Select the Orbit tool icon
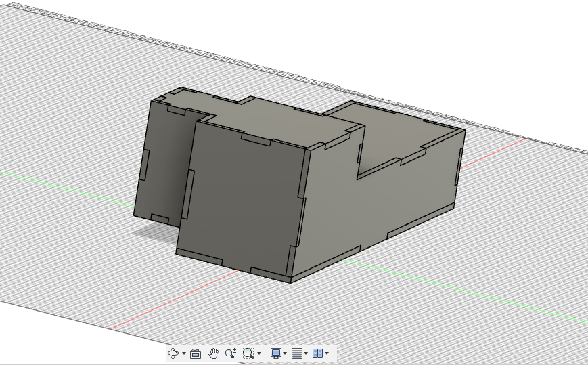 click(173, 353)
